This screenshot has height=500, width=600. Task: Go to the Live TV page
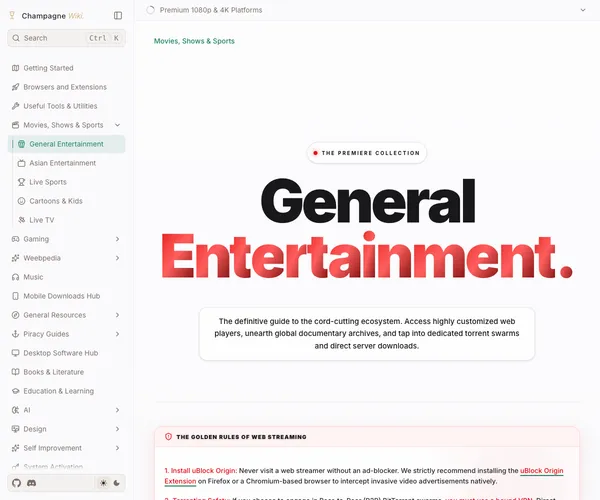coord(42,220)
